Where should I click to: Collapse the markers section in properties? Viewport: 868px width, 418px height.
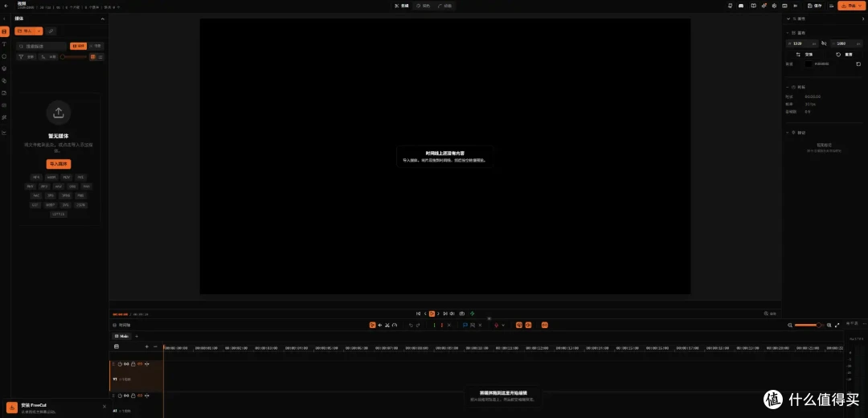pyautogui.click(x=788, y=133)
